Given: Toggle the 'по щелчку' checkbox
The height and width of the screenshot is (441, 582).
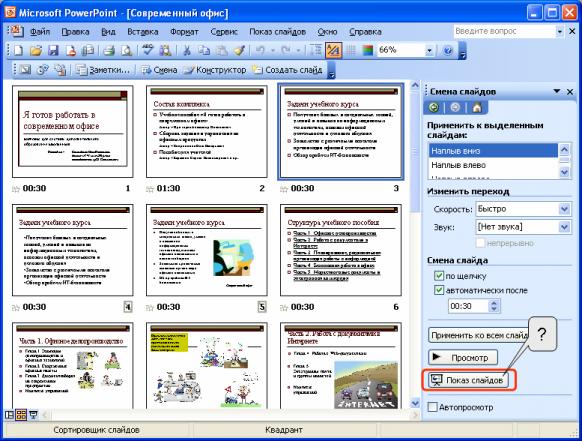Looking at the screenshot, I should point(439,276).
